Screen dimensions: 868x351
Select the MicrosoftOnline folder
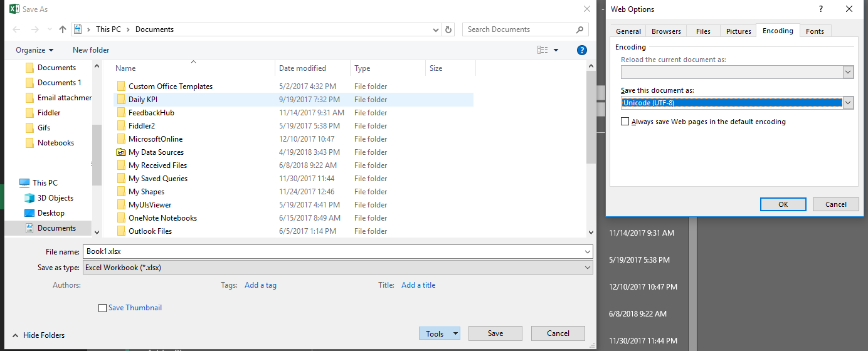[x=156, y=139]
